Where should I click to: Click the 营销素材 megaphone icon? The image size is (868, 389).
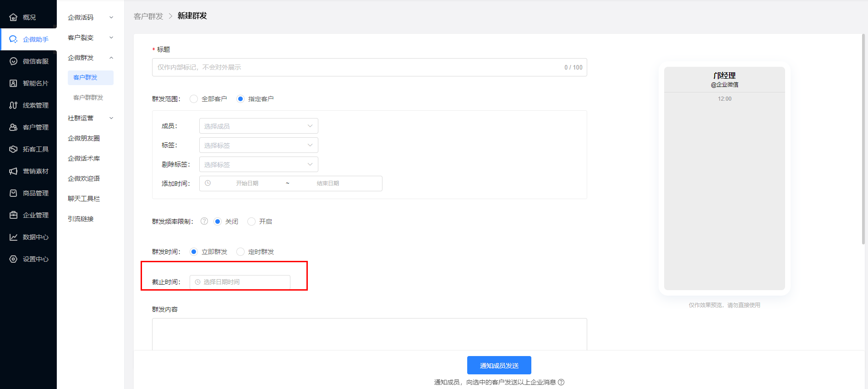[13, 171]
